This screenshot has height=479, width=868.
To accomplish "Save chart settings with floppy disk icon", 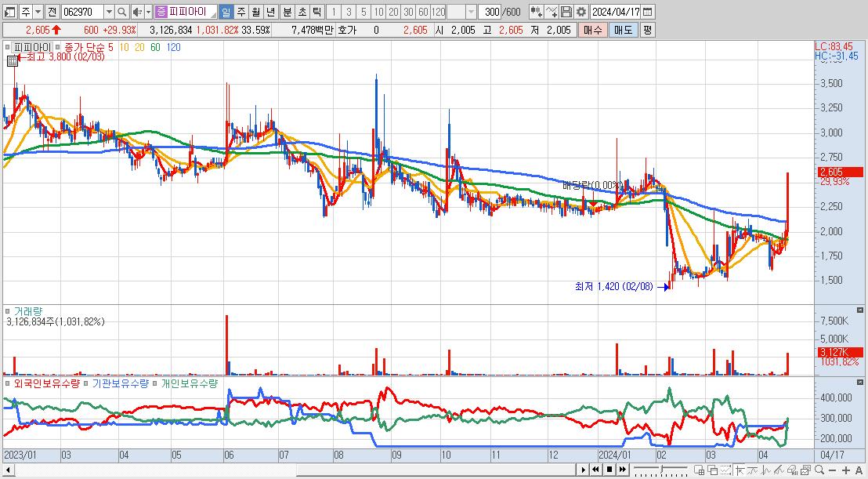I will pyautogui.click(x=566, y=12).
